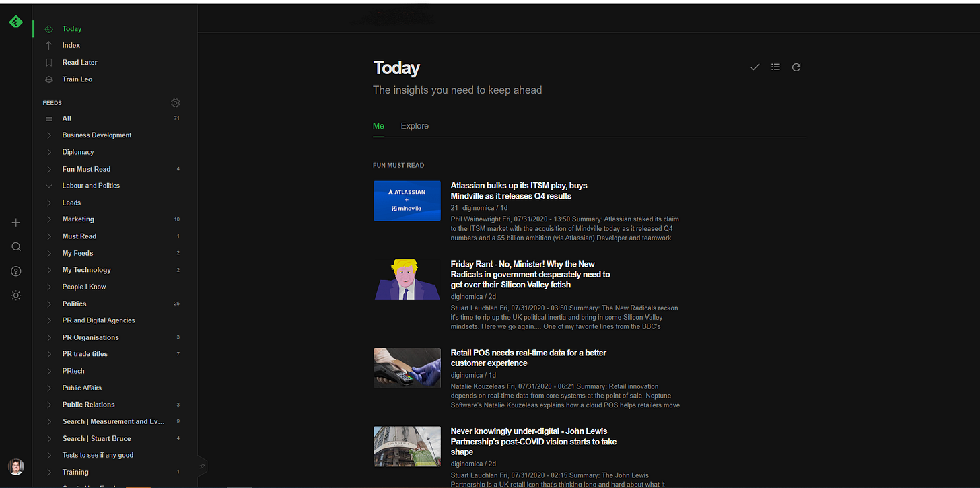Expand the Fun Must Read folder
Screen dimensions: 980x488
(x=48, y=169)
